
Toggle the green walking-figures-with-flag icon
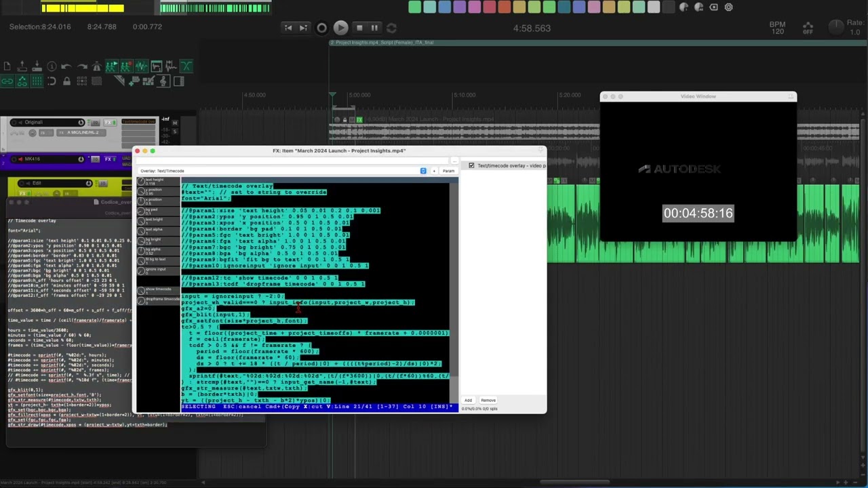click(x=112, y=66)
